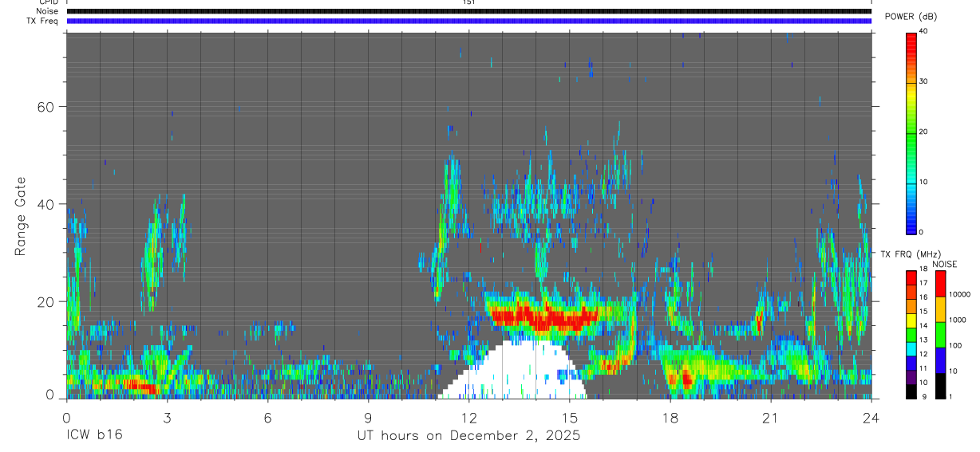Click the blue TX Freq strip above the plot
Viewport: 980px width, 452px height.
click(x=469, y=21)
